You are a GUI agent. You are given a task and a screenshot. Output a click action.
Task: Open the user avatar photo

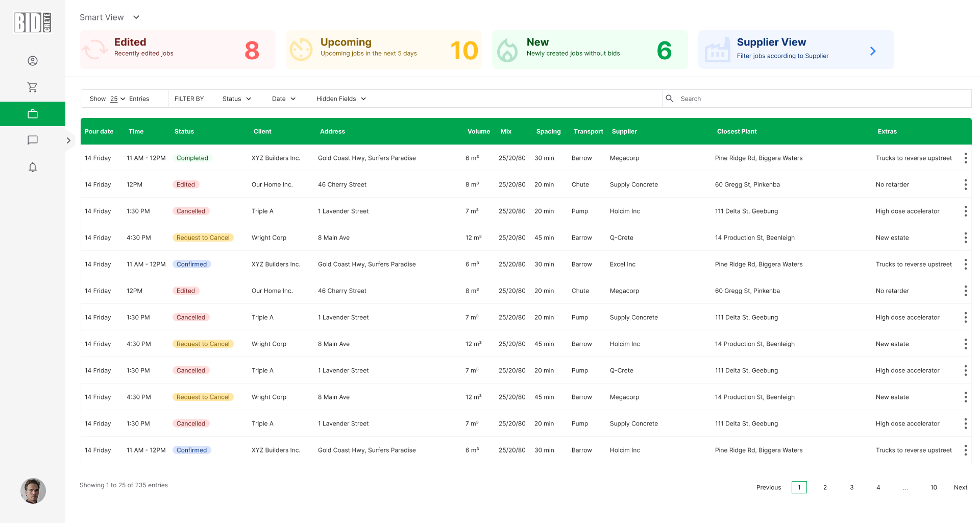click(33, 491)
